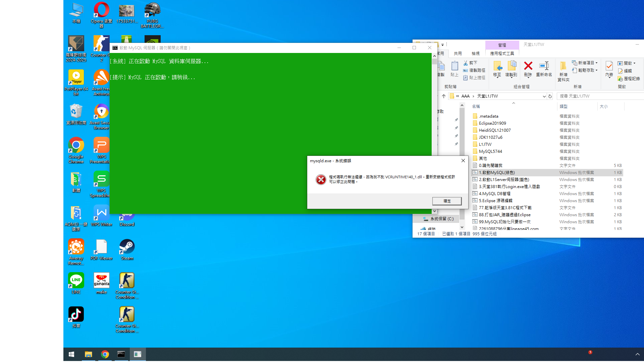Show hidden system tray icons chevron
The image size is (644, 362).
pos(638,354)
